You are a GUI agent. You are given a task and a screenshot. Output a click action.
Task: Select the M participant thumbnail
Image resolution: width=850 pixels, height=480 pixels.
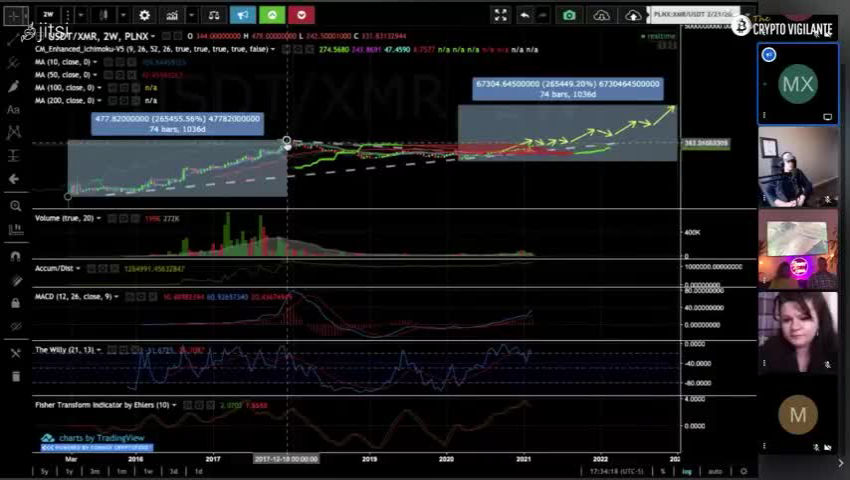coord(798,415)
